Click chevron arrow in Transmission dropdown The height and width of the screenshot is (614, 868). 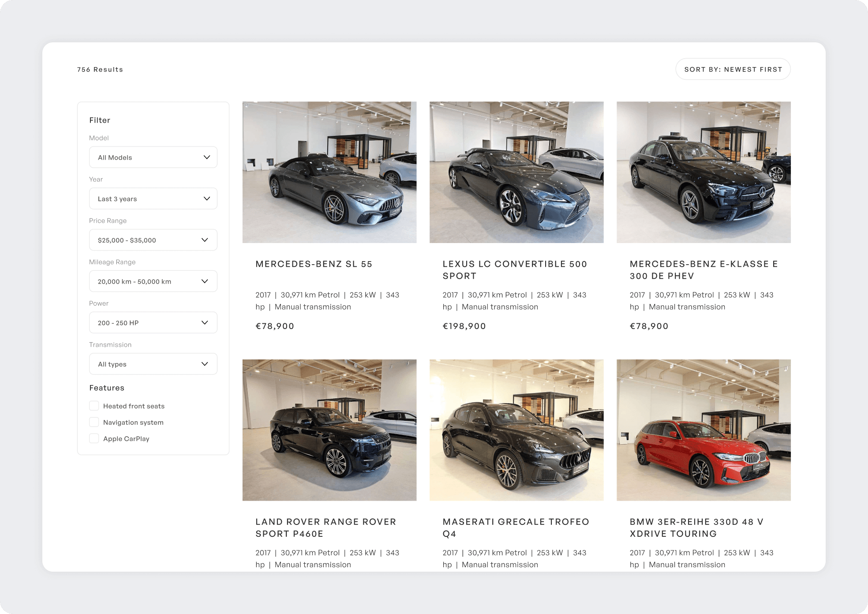pyautogui.click(x=205, y=364)
